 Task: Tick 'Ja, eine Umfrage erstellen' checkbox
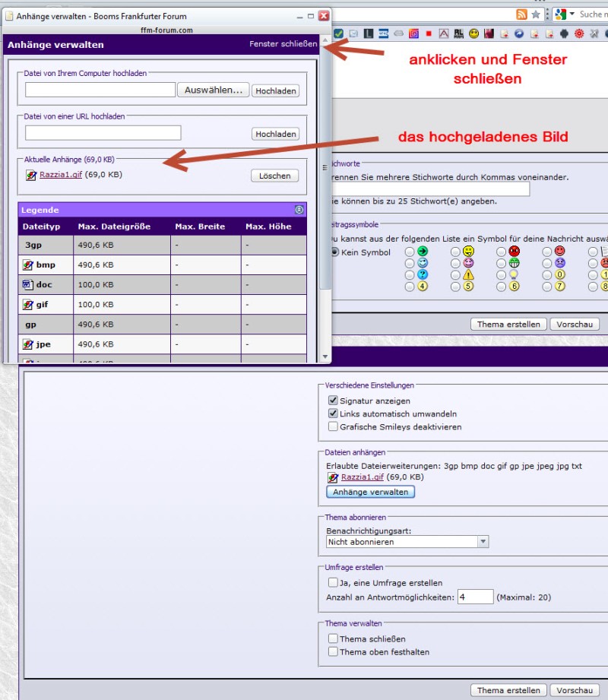point(332,582)
